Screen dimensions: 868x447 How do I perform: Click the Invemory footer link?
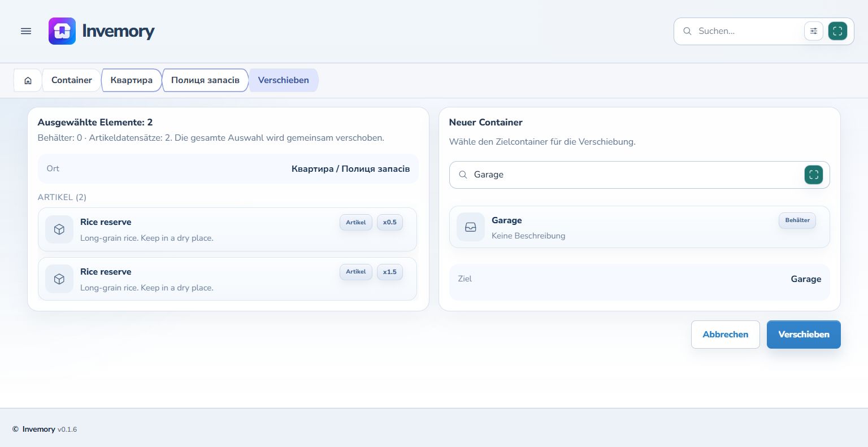point(39,429)
